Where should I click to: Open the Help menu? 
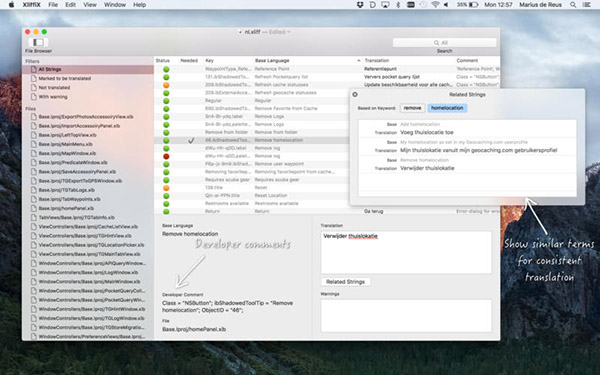(x=139, y=5)
